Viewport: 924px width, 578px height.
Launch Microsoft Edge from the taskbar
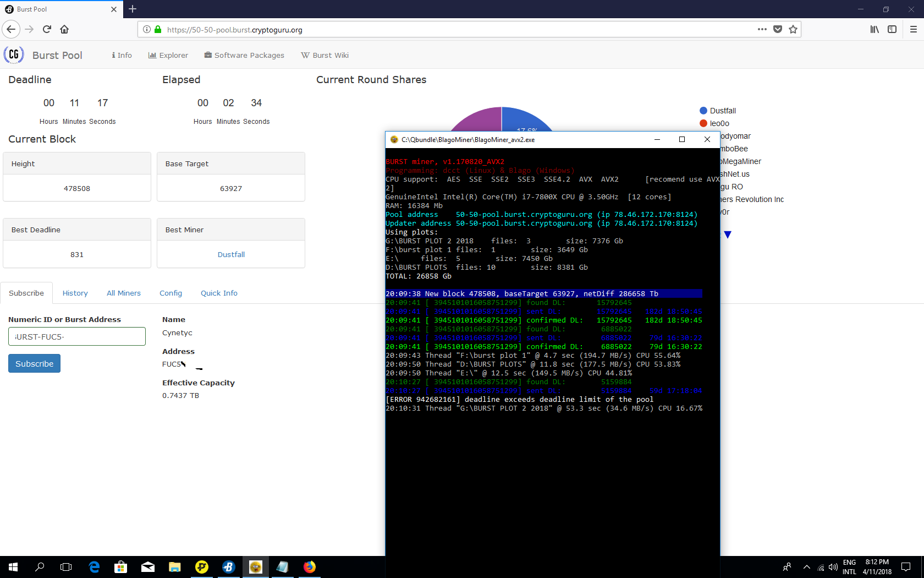(94, 567)
